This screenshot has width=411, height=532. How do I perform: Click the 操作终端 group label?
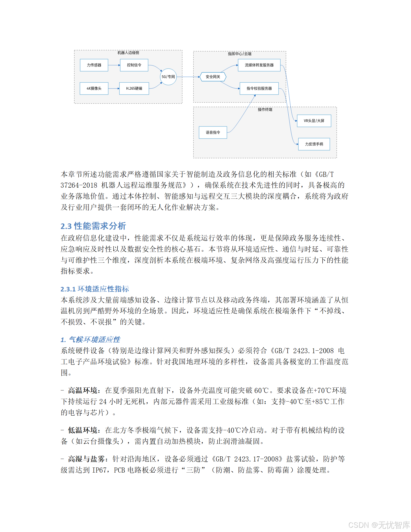tap(265, 109)
